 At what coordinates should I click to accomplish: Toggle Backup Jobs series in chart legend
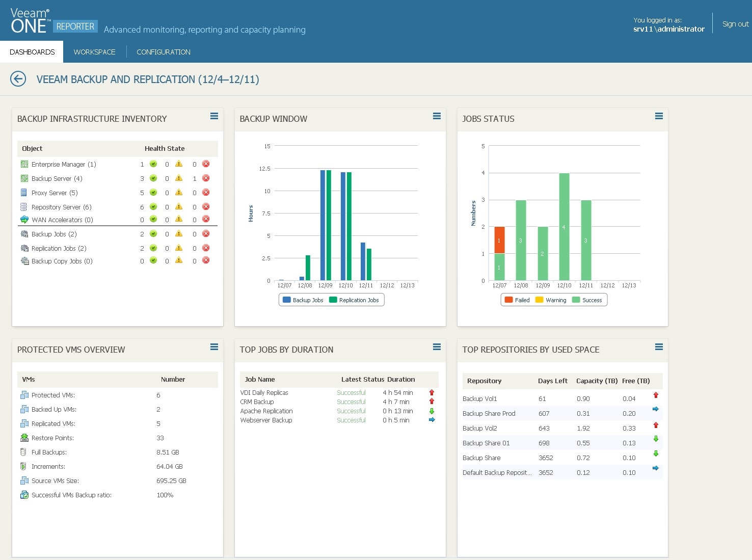click(x=303, y=300)
